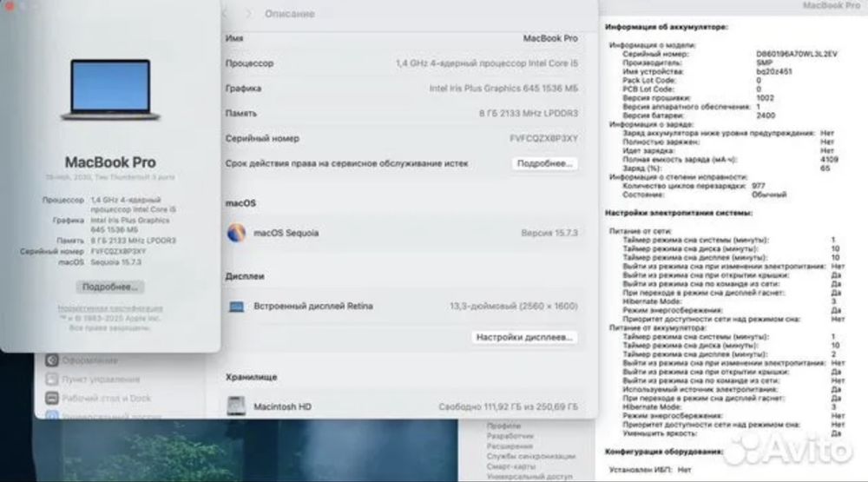Click serial FVFCQZX8P3XY in About This Mac window
This screenshot has height=482, width=868.
click(x=118, y=251)
